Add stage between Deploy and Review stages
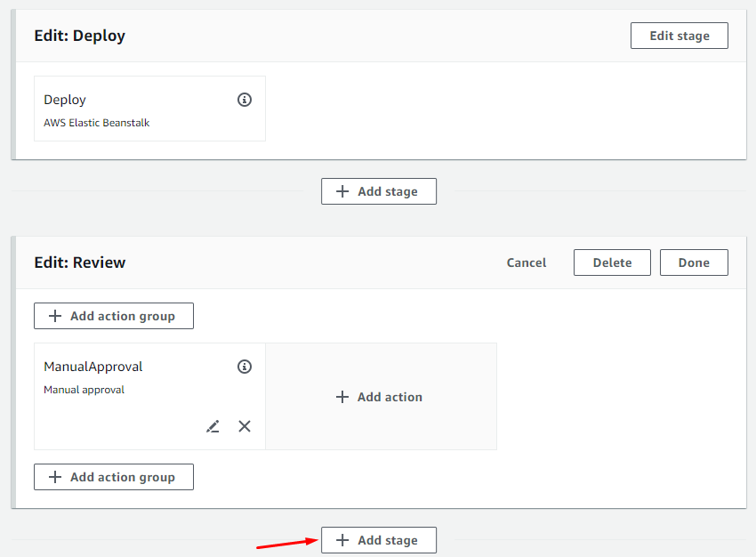Screen dimensions: 756x557 379,191
